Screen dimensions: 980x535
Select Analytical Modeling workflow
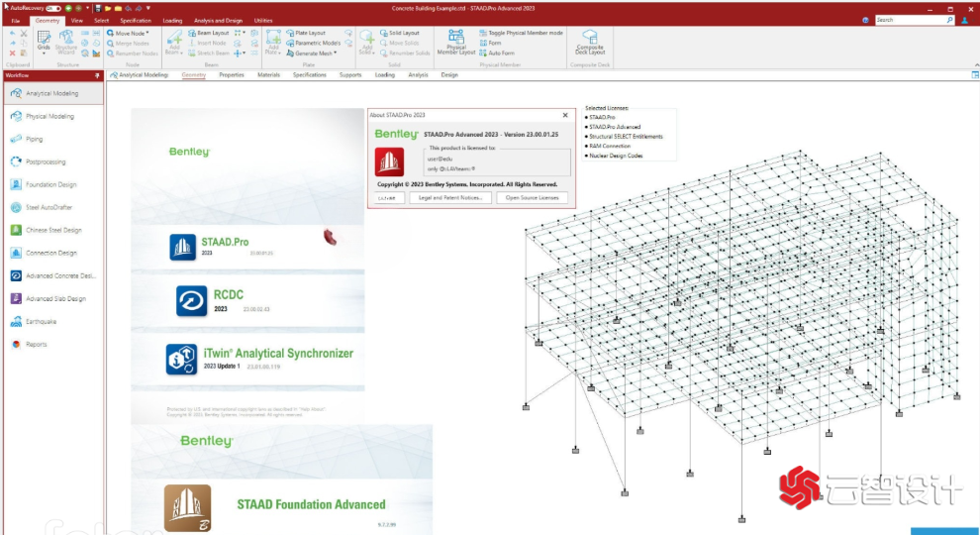coord(53,93)
